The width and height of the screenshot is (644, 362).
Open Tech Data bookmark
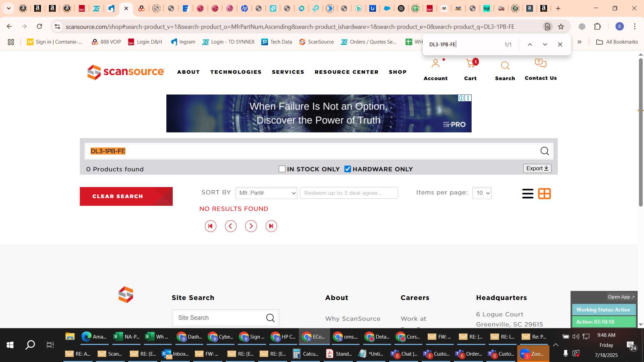[x=277, y=42]
